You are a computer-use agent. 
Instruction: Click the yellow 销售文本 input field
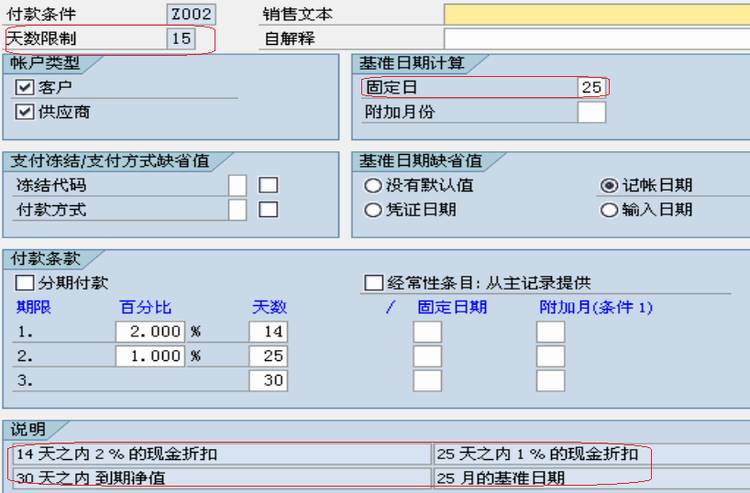[597, 14]
